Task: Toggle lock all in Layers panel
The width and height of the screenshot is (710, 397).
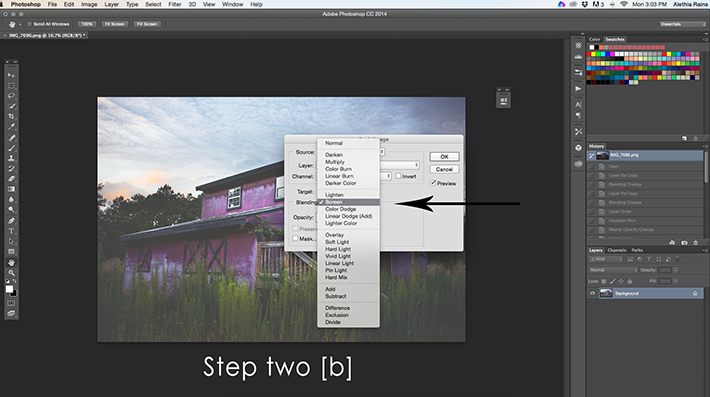Action: click(x=629, y=281)
